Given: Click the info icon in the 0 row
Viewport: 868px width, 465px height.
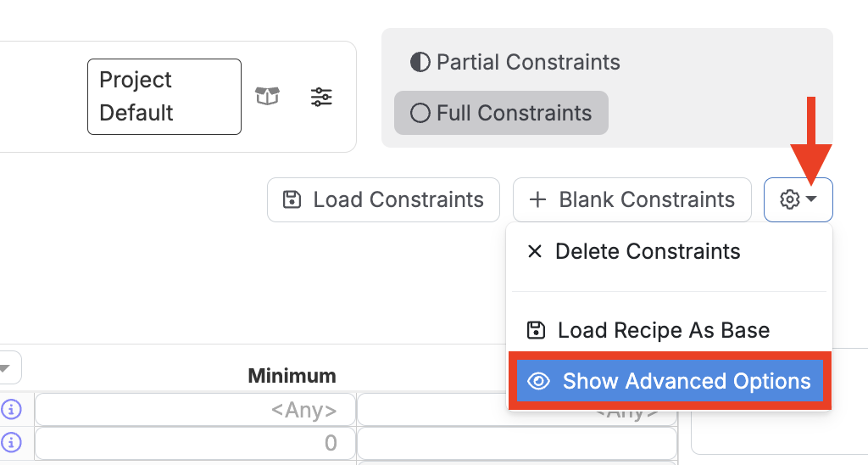Looking at the screenshot, I should 12,442.
